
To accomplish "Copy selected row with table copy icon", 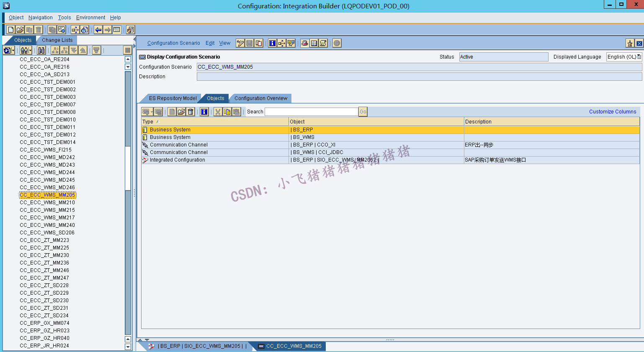I will 227,112.
